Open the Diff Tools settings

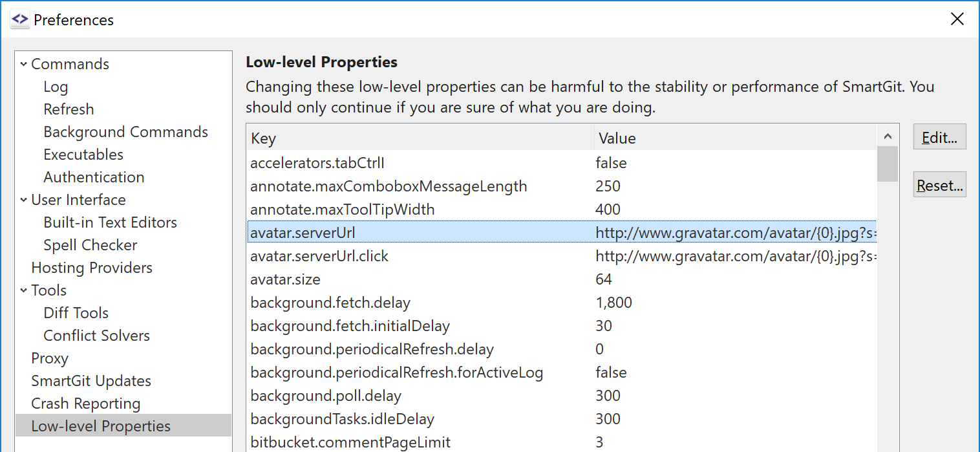click(x=76, y=312)
